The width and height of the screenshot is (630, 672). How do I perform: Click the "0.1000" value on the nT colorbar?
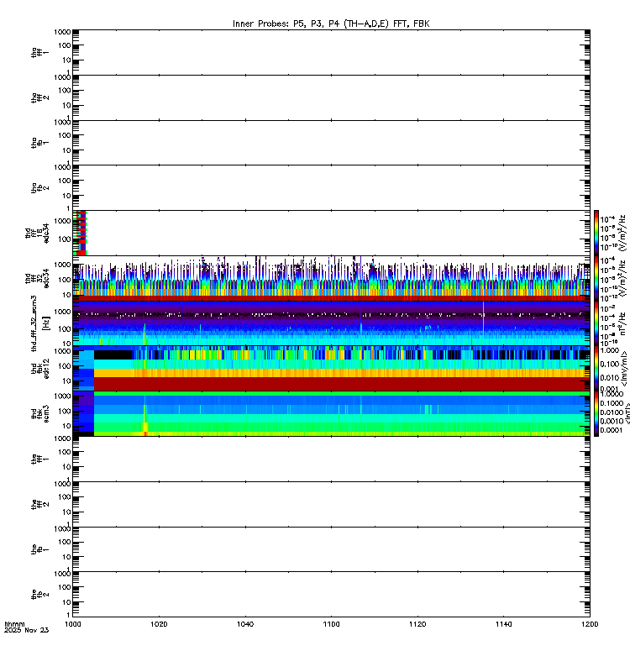tap(612, 403)
